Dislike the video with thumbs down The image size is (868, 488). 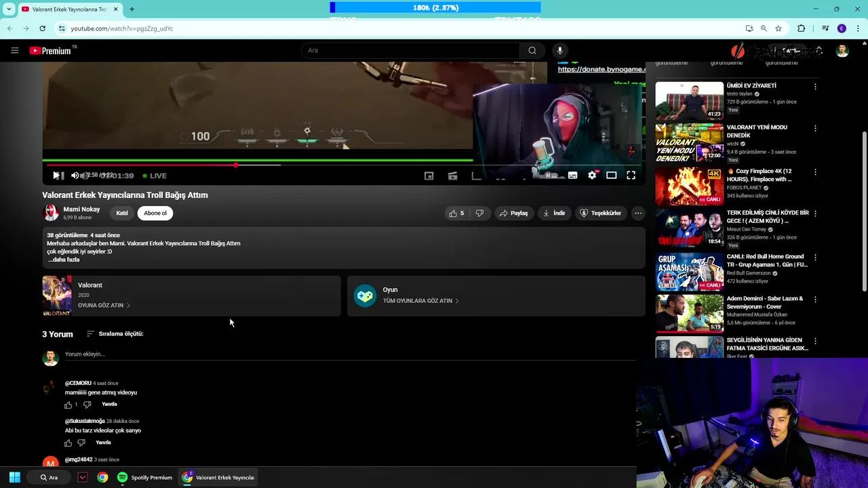479,213
